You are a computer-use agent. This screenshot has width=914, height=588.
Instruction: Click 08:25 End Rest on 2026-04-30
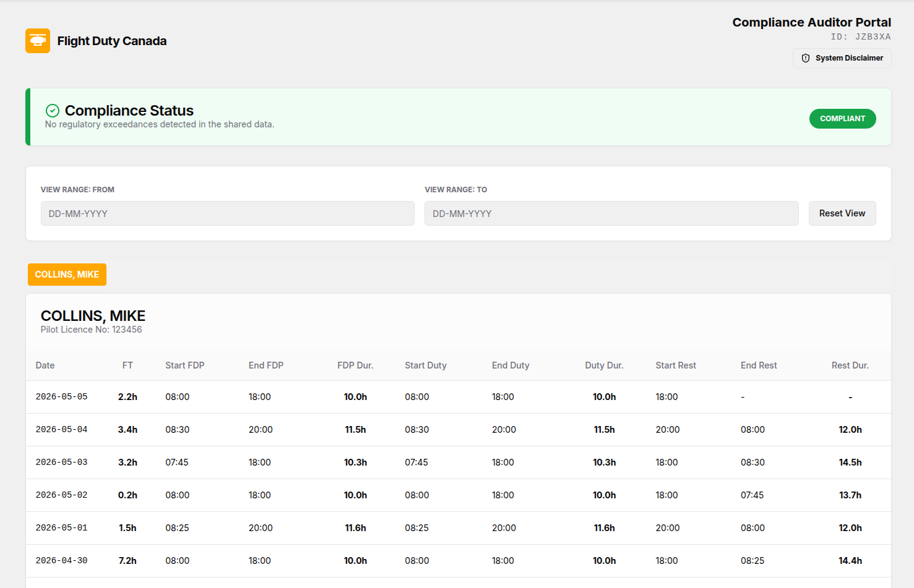click(x=752, y=561)
